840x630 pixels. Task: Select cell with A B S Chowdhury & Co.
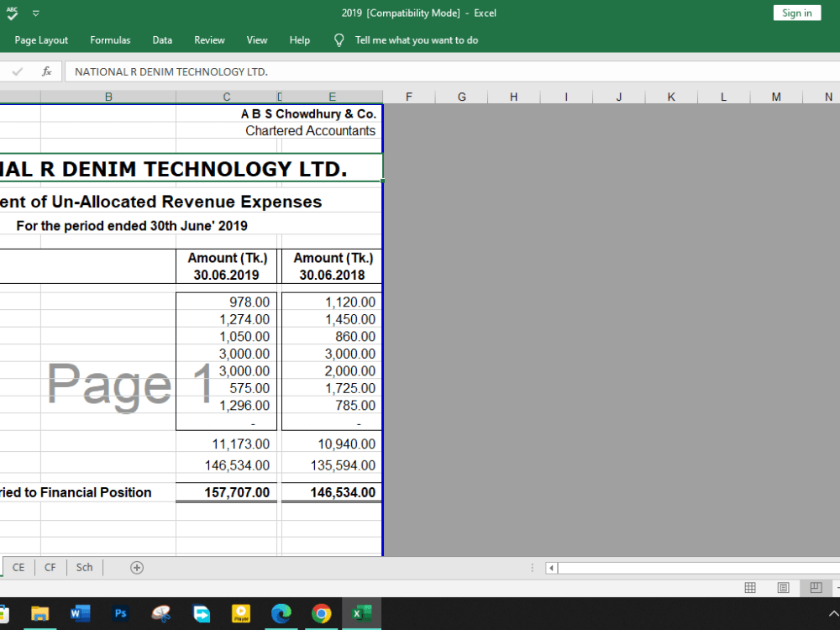[308, 113]
